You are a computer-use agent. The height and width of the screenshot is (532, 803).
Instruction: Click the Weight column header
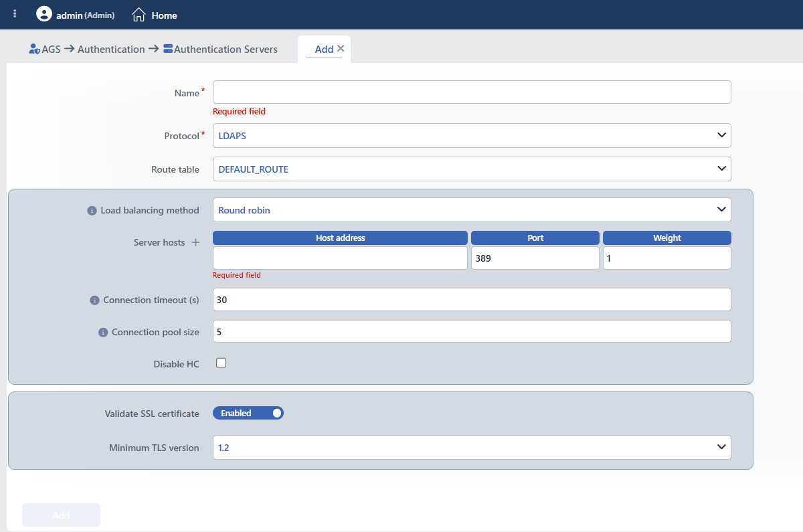pyautogui.click(x=667, y=238)
